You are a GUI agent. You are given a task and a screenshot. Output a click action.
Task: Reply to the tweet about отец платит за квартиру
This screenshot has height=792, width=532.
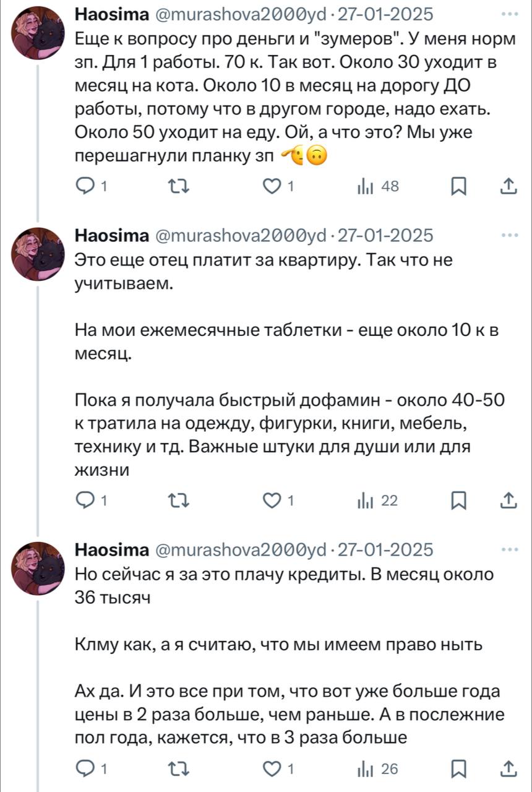pos(85,501)
